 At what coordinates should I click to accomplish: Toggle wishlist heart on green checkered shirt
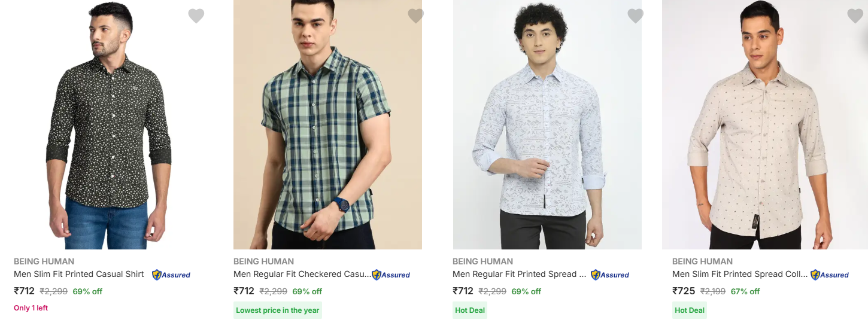coord(415,16)
